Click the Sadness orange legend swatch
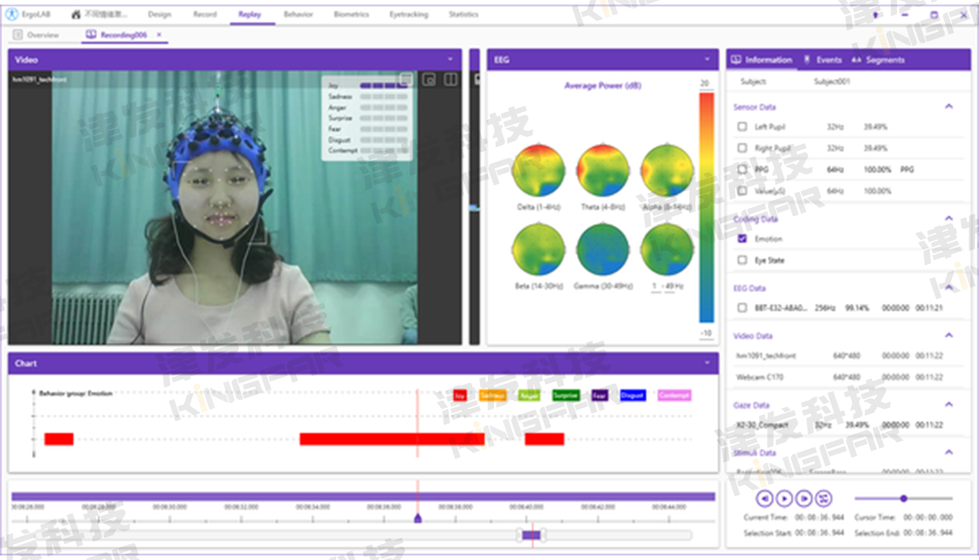The image size is (979, 560). [x=493, y=395]
